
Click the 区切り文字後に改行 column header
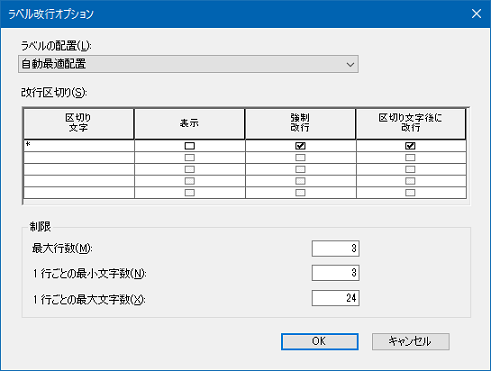tap(411, 123)
